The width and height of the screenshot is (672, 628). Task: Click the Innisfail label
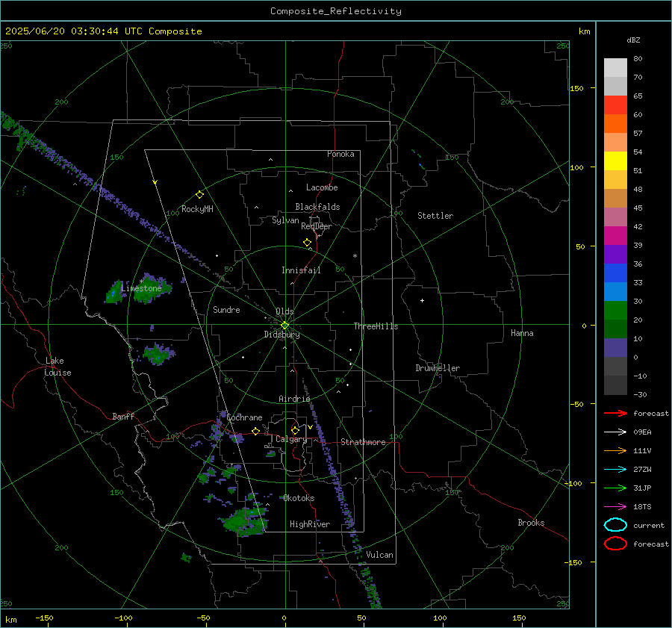click(x=301, y=270)
